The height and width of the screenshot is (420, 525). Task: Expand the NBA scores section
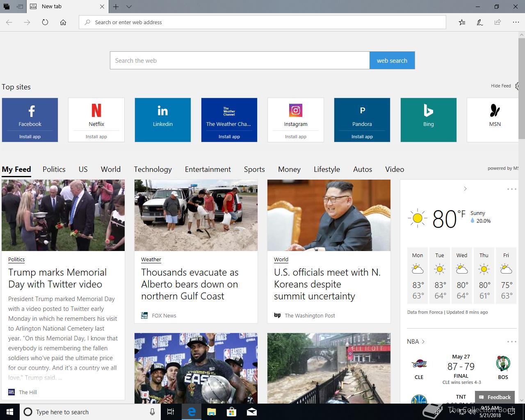pos(415,341)
